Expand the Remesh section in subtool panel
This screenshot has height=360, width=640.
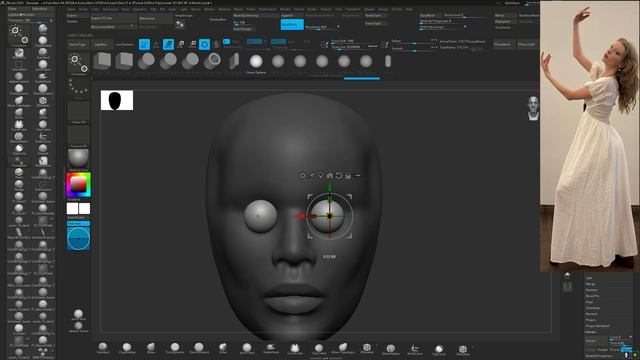tap(591, 314)
